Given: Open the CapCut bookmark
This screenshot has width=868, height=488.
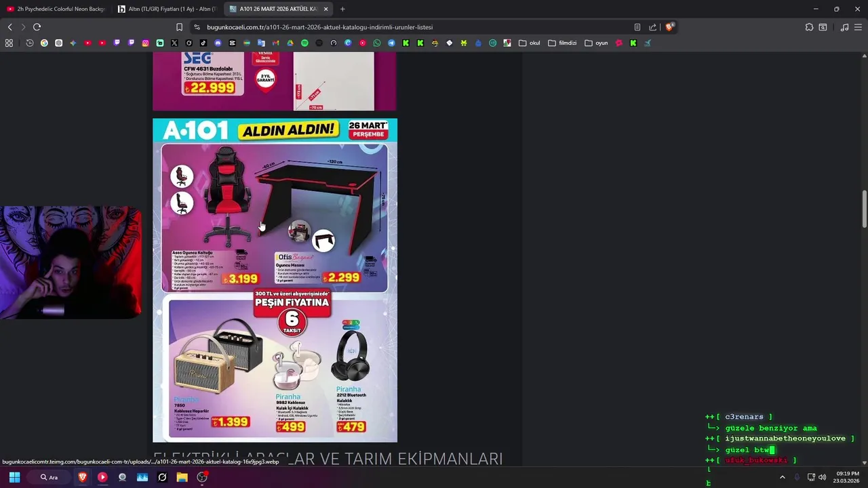Looking at the screenshot, I should [232, 43].
